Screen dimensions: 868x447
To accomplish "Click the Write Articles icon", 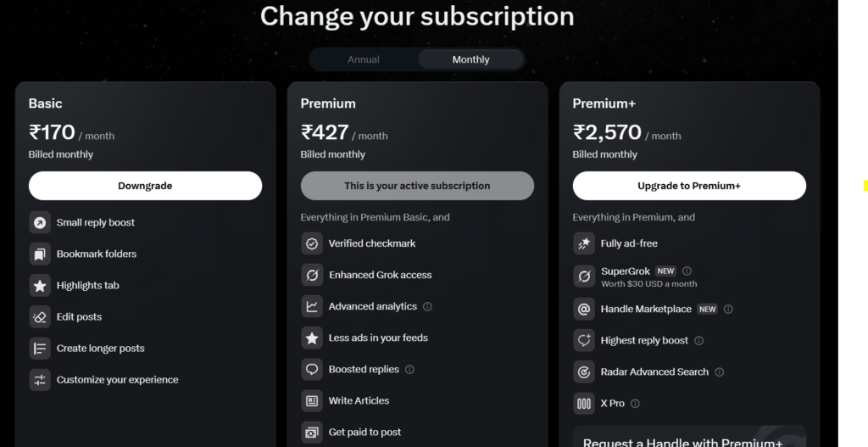I will point(312,400).
